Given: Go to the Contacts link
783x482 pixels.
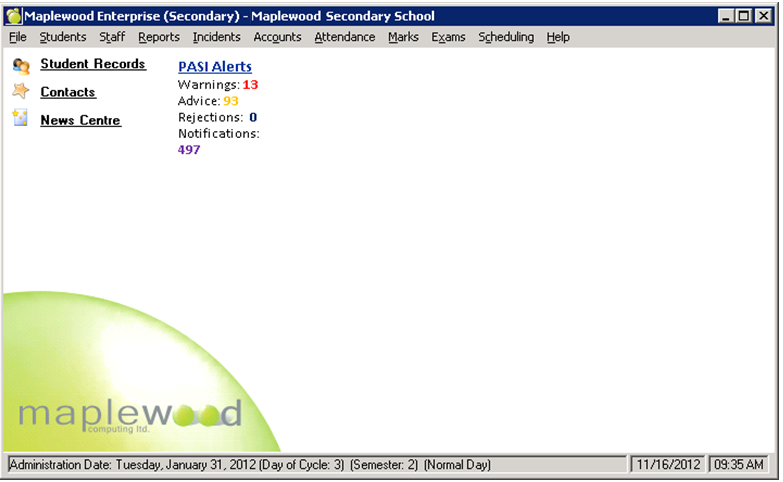Looking at the screenshot, I should pos(68,92).
